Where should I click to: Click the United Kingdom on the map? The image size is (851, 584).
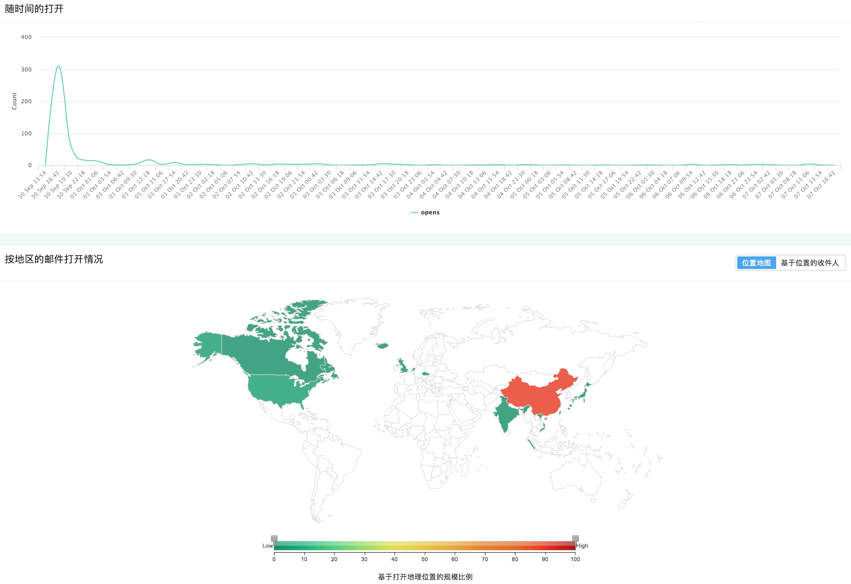(403, 365)
